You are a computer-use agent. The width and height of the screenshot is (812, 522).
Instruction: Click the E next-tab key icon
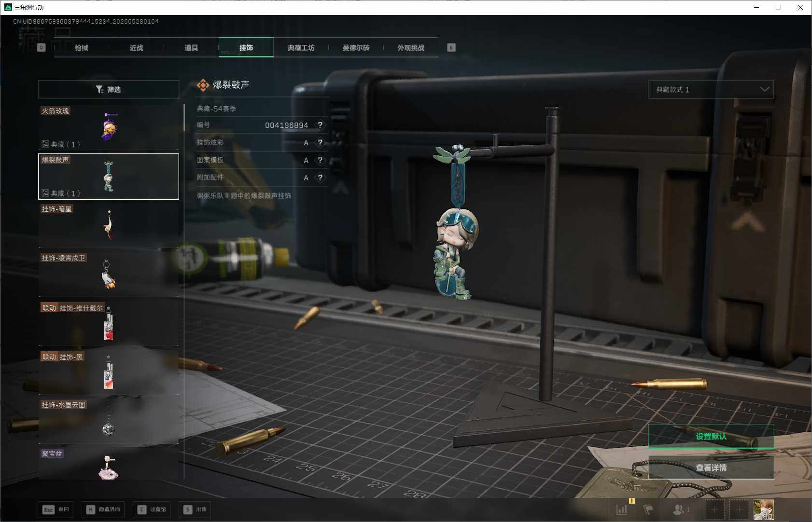click(x=451, y=48)
